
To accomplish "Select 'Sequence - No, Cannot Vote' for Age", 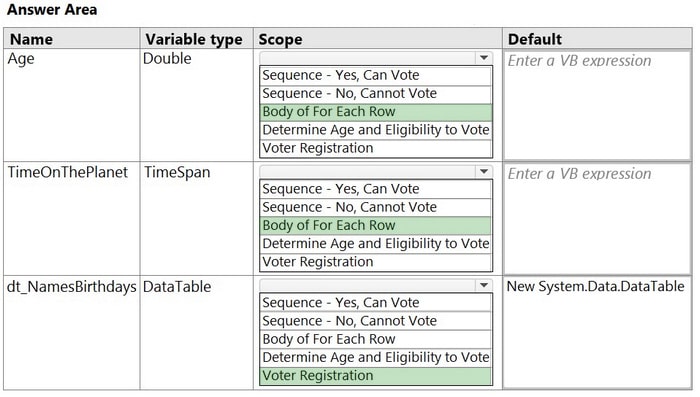I will 376,94.
